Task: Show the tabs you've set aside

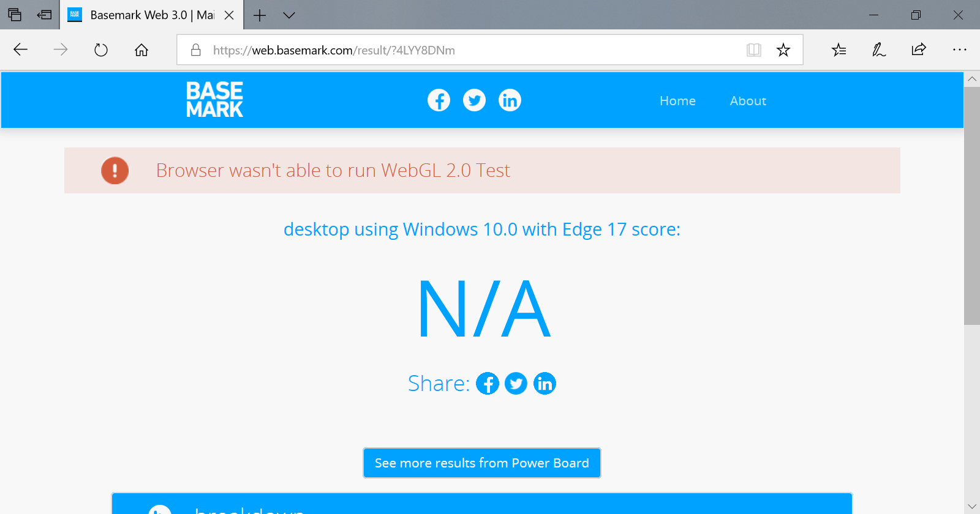Action: point(15,15)
